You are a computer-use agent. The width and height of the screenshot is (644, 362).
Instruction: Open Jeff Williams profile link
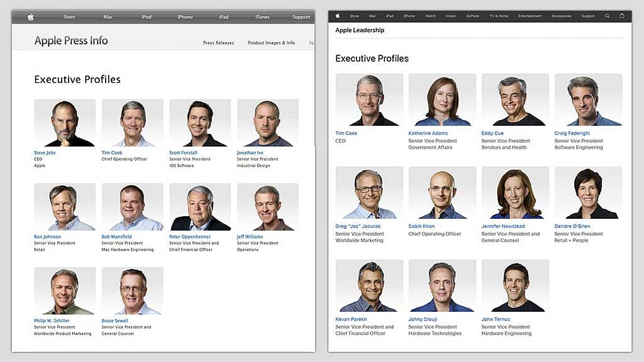(x=250, y=237)
